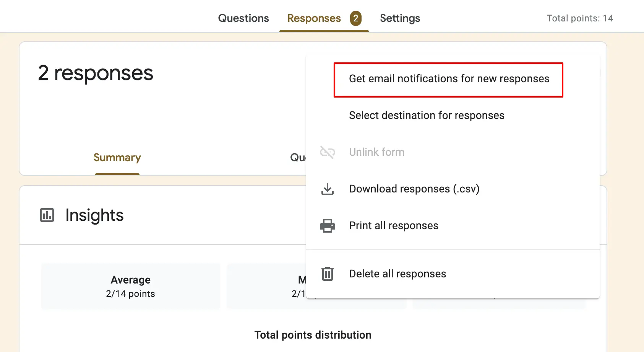Click the 2 responses heading
The height and width of the screenshot is (352, 644).
pyautogui.click(x=95, y=73)
